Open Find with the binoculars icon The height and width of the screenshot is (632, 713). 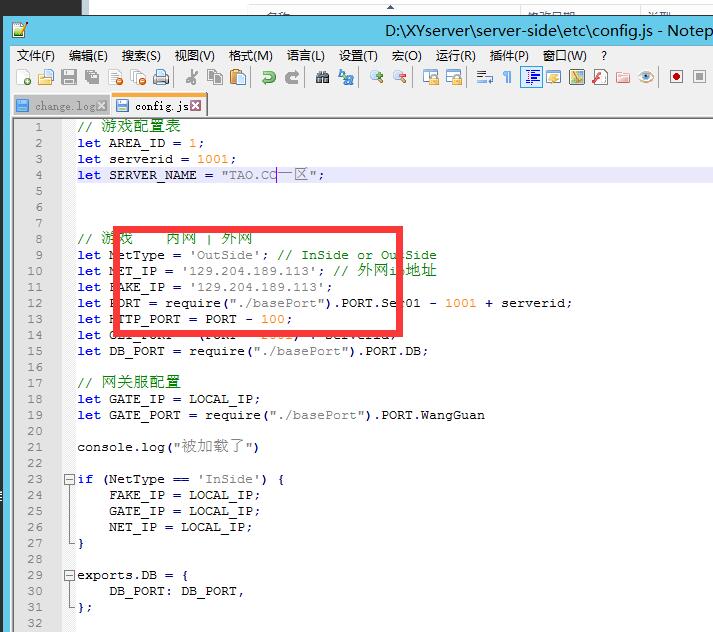[x=322, y=77]
